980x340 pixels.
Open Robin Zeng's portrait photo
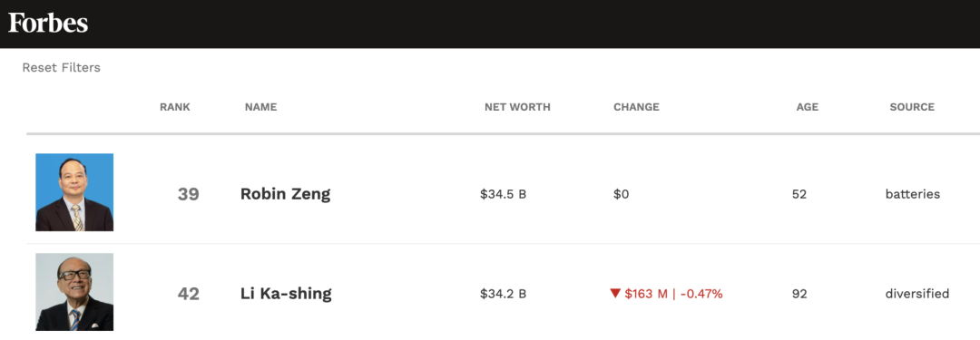[74, 192]
